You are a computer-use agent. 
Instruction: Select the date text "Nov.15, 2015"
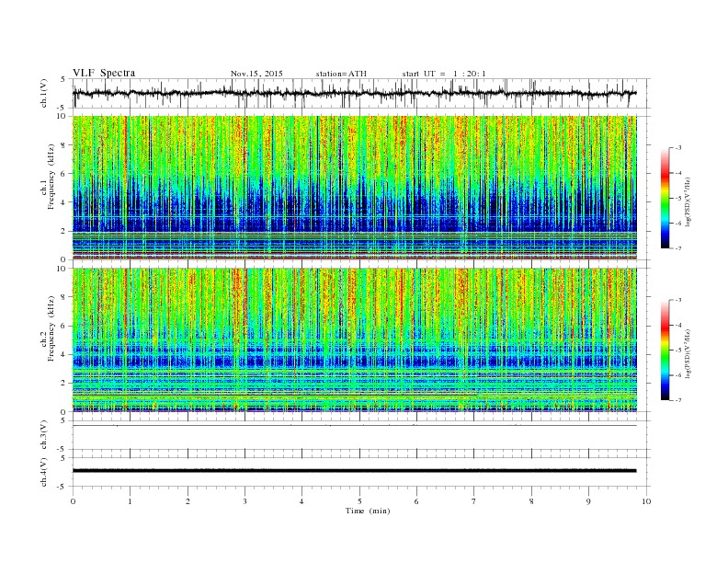coord(256,74)
